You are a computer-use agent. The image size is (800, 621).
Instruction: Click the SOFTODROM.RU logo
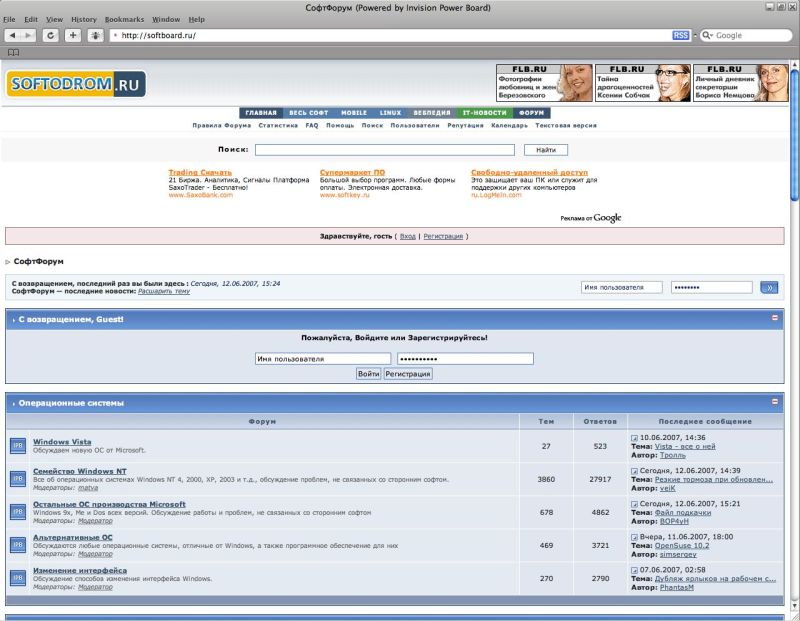76,84
